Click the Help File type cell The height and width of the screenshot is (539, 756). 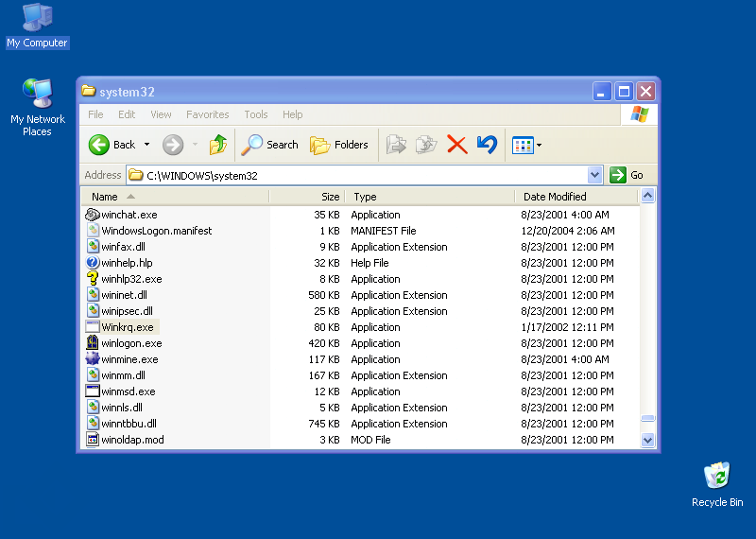pyautogui.click(x=369, y=263)
